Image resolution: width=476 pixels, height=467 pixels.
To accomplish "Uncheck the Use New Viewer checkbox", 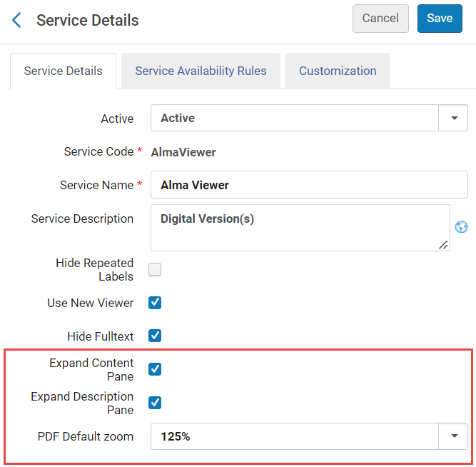I will (x=155, y=303).
